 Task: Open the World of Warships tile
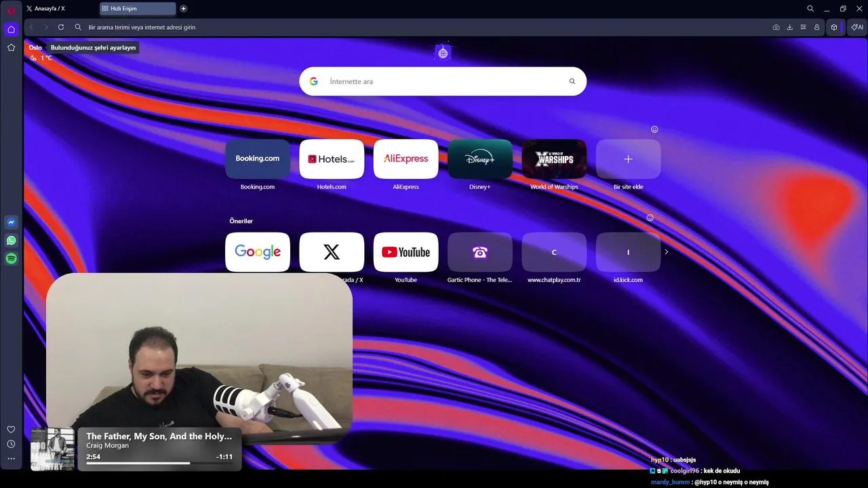[x=554, y=159]
